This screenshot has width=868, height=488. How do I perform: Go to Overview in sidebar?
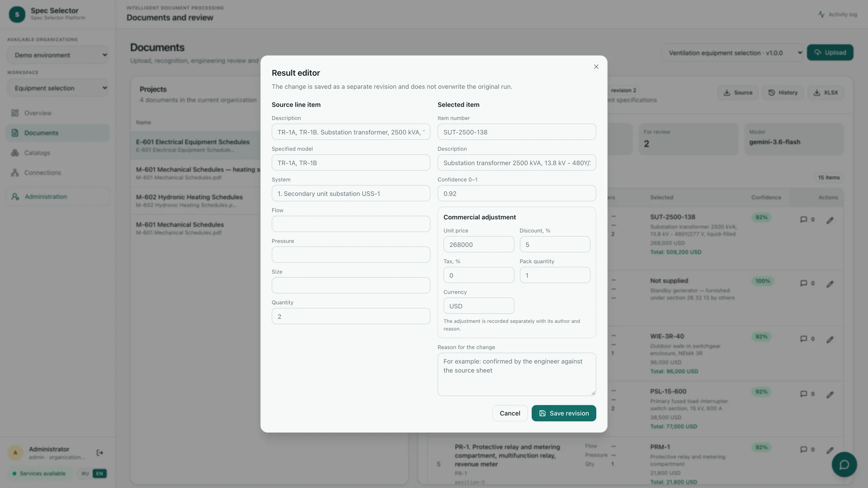[x=57, y=113]
